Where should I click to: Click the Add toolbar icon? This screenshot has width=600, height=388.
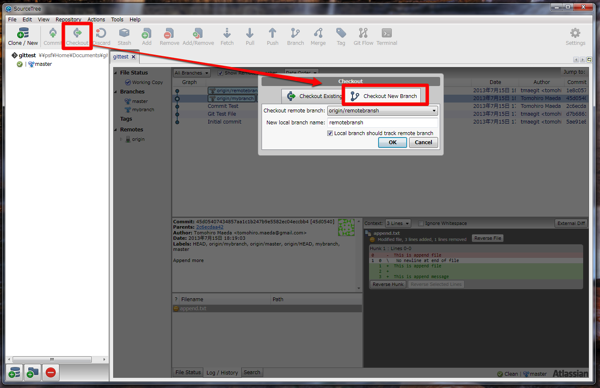pyautogui.click(x=147, y=36)
